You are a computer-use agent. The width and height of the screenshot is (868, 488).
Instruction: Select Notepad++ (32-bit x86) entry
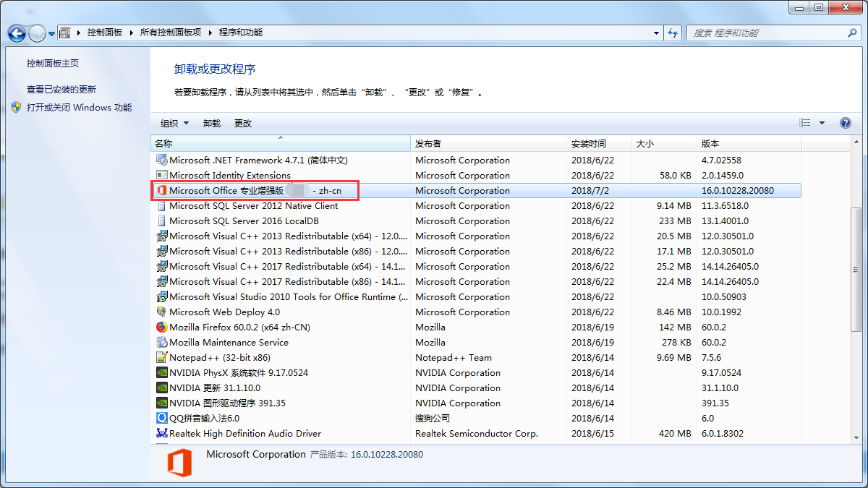tap(220, 358)
